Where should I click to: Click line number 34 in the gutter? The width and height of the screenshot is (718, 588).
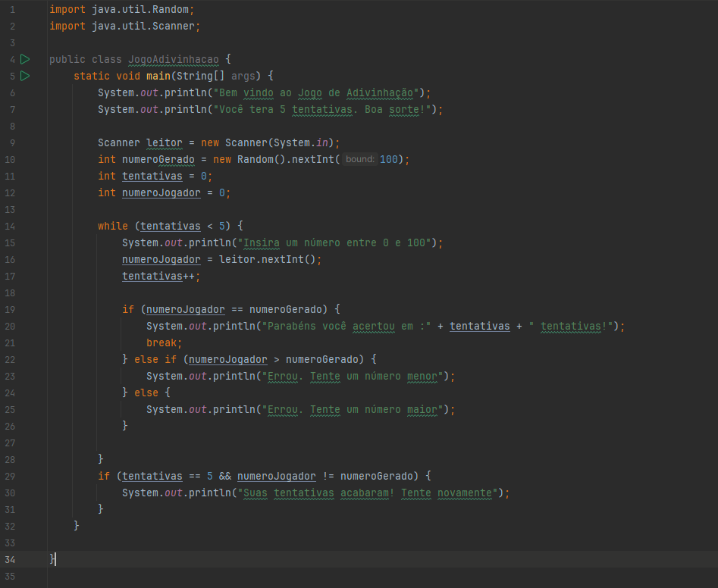(10, 560)
